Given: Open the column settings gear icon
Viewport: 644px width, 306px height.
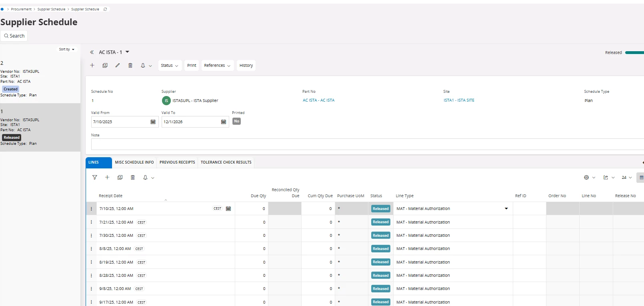Looking at the screenshot, I should pos(586,177).
